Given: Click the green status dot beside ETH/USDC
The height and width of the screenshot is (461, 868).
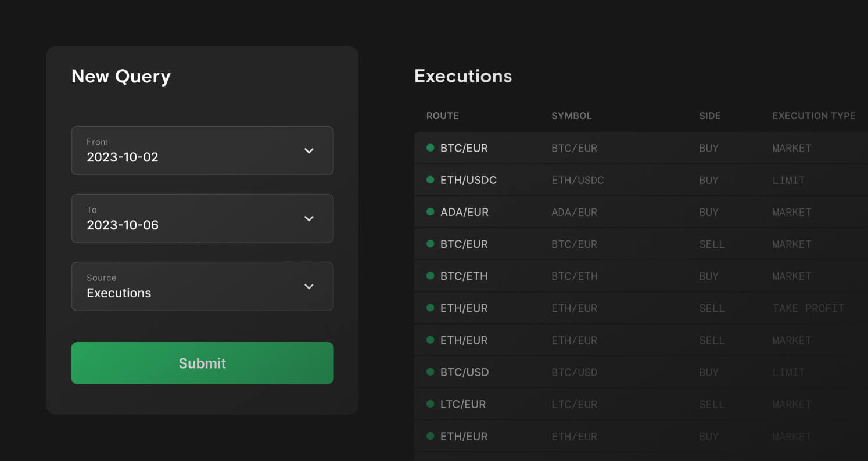Looking at the screenshot, I should 431,180.
